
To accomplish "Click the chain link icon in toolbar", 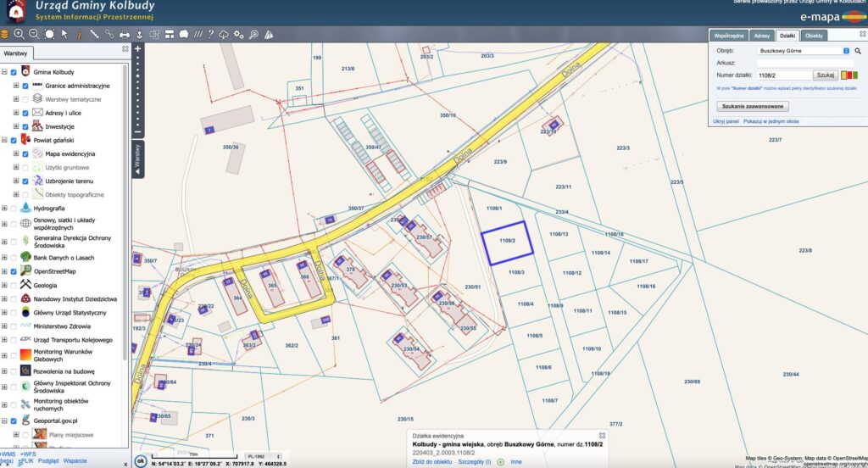I will click(x=109, y=35).
